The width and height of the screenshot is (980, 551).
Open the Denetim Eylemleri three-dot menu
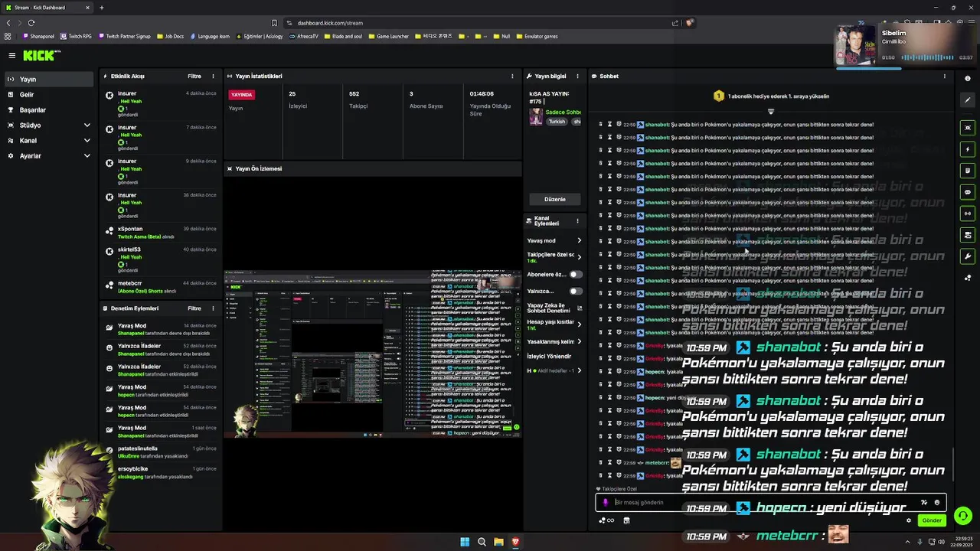(213, 308)
